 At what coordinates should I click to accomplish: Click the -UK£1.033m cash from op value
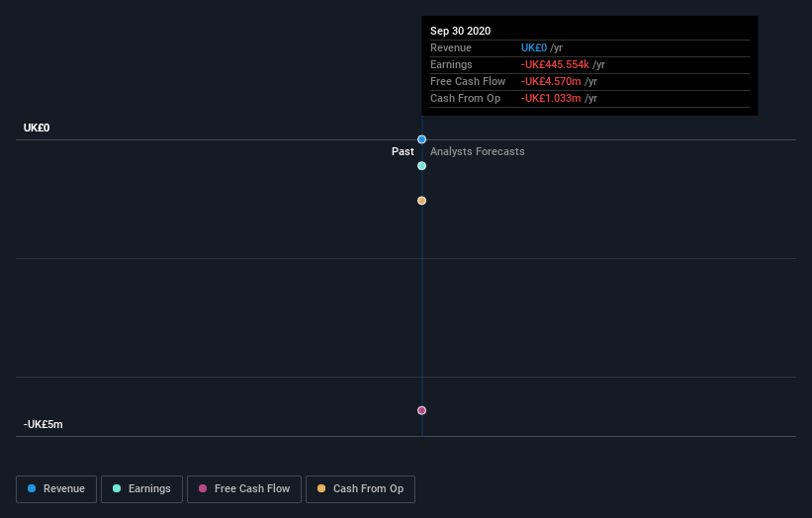(x=551, y=98)
